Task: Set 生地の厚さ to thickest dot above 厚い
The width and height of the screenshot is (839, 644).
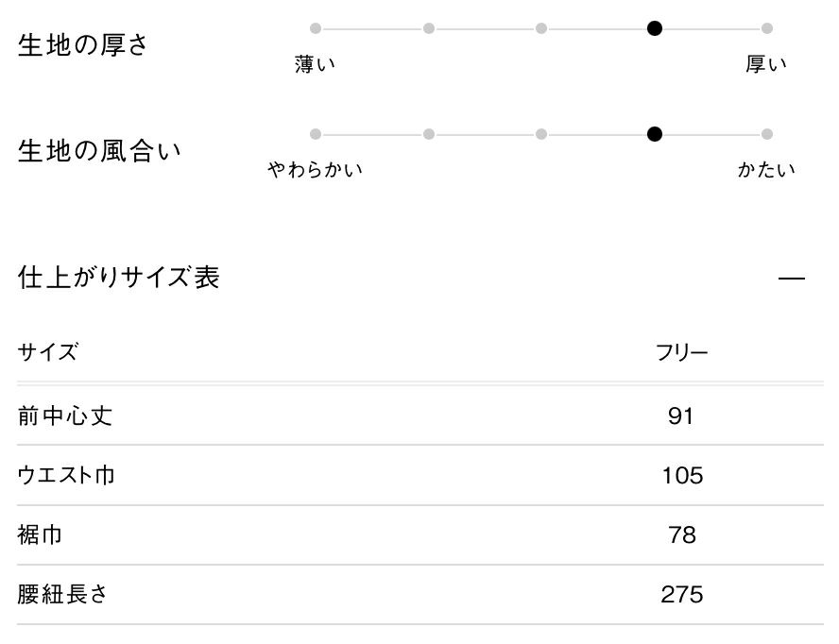Action: tap(767, 28)
